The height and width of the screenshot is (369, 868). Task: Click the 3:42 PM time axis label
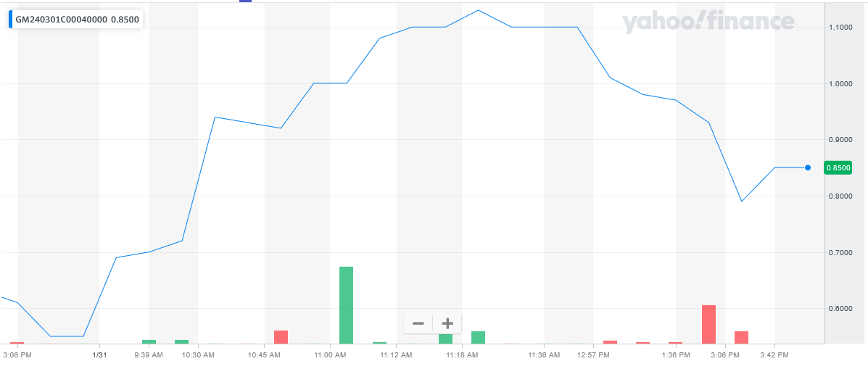(774, 355)
